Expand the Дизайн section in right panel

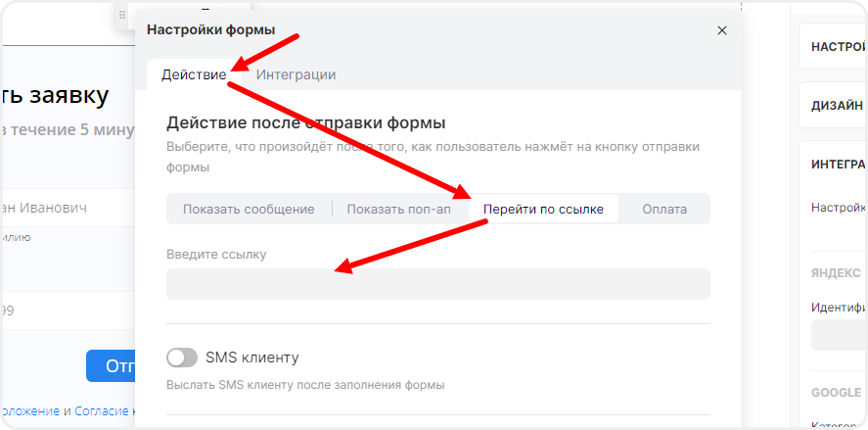click(x=835, y=105)
